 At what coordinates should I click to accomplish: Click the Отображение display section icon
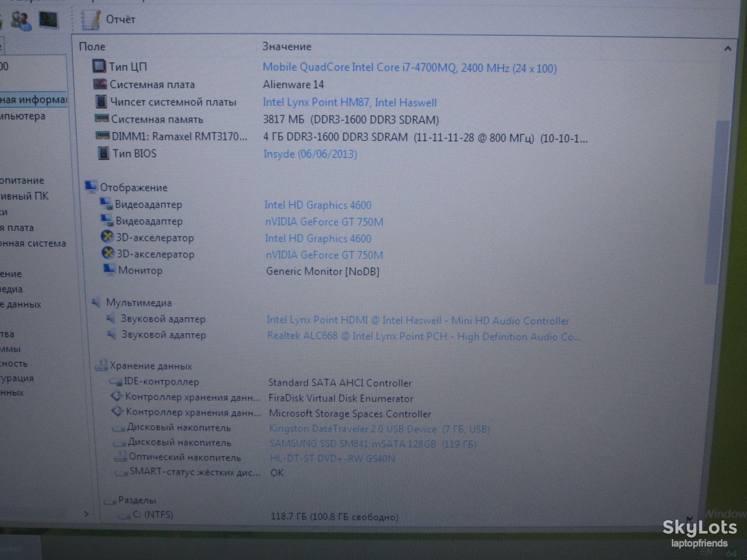pyautogui.click(x=91, y=187)
